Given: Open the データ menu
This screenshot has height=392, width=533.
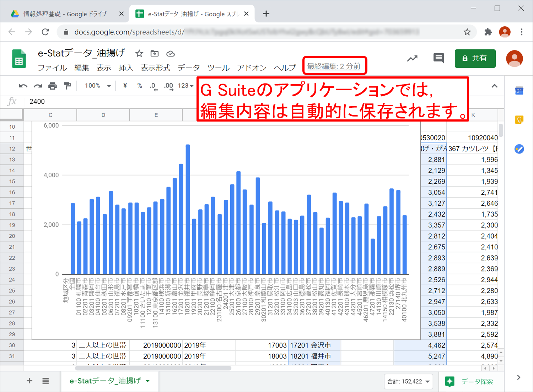Looking at the screenshot, I should (189, 68).
